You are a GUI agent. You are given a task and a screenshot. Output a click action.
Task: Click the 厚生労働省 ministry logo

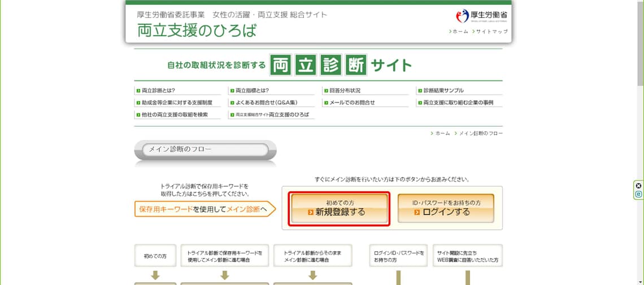click(x=481, y=16)
